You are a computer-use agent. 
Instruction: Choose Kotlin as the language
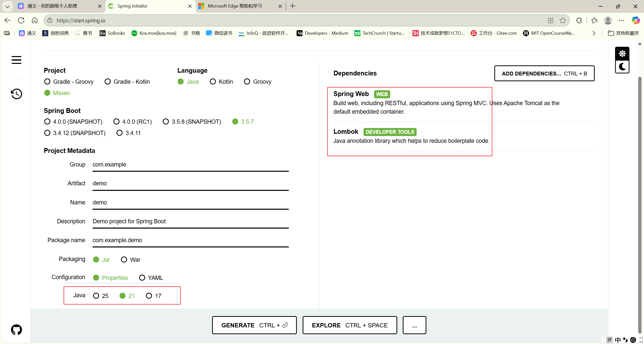213,82
